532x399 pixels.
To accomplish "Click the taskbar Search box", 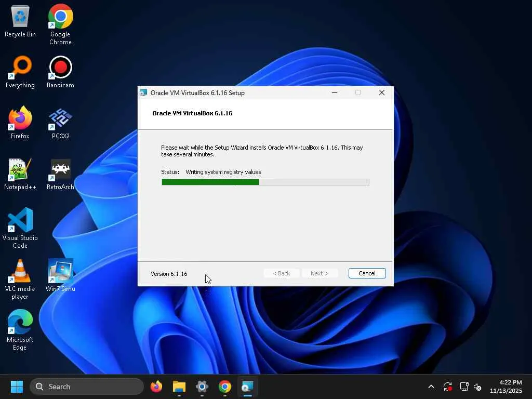I will pyautogui.click(x=87, y=387).
